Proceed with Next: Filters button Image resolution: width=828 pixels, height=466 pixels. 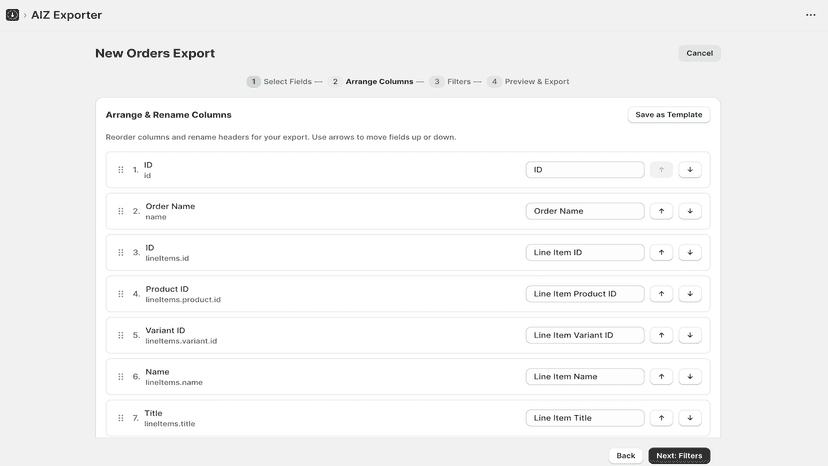[679, 455]
